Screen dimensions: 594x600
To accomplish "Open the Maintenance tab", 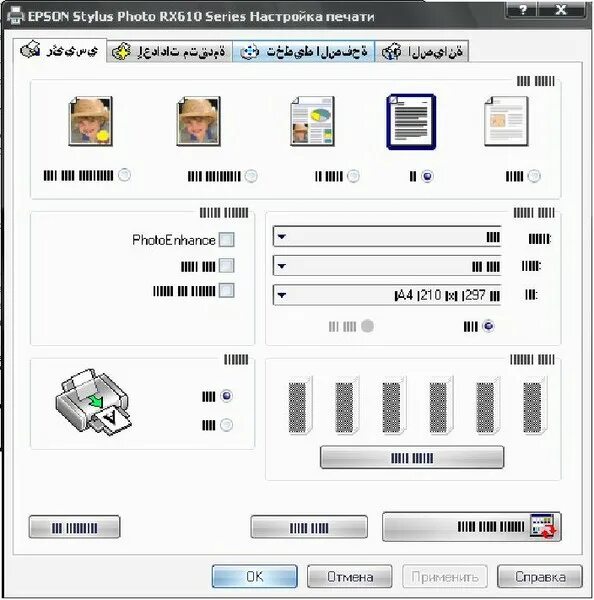I will [422, 52].
